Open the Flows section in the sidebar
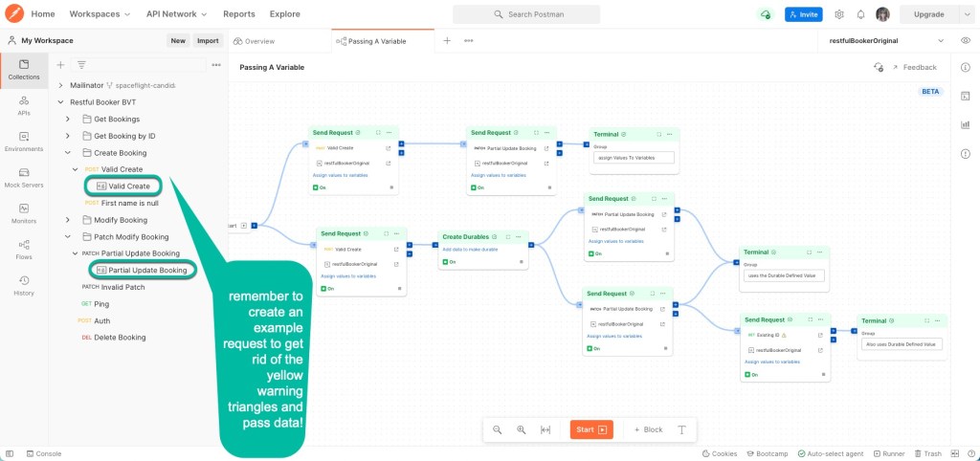 tap(24, 248)
